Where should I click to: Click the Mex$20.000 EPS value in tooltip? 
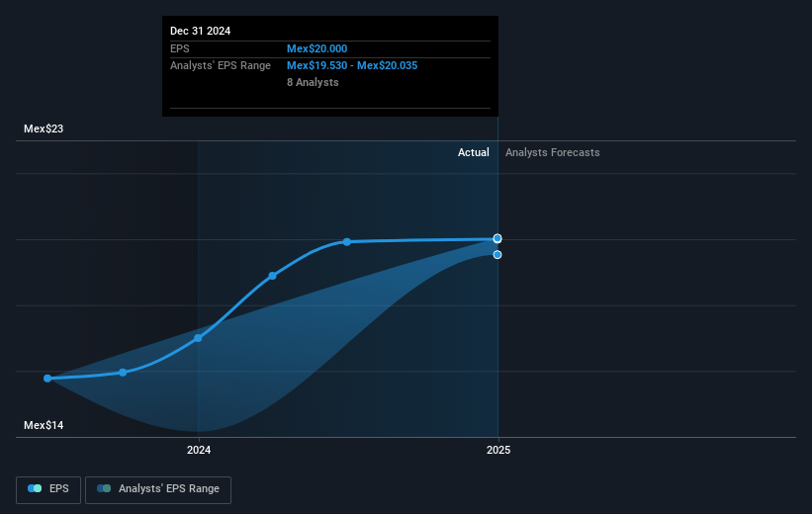point(316,48)
